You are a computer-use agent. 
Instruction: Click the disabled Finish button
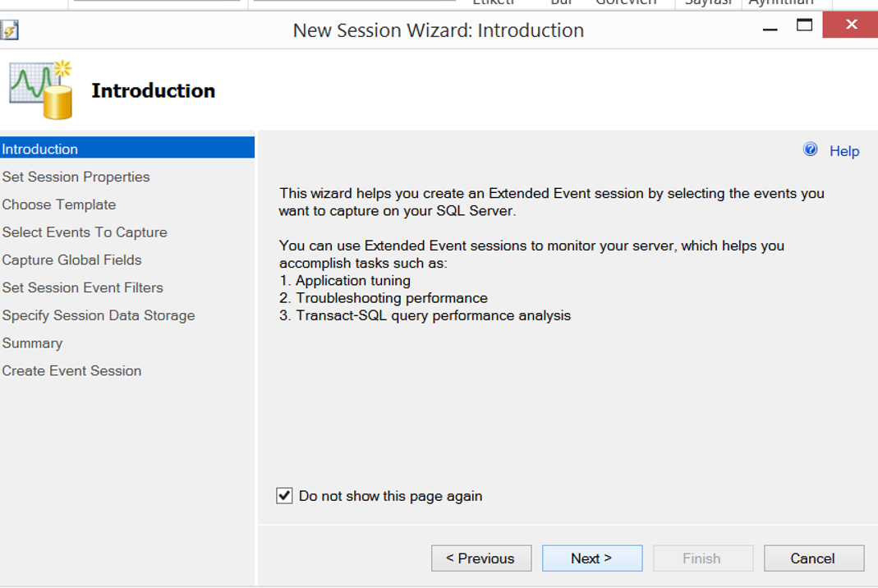pos(703,558)
